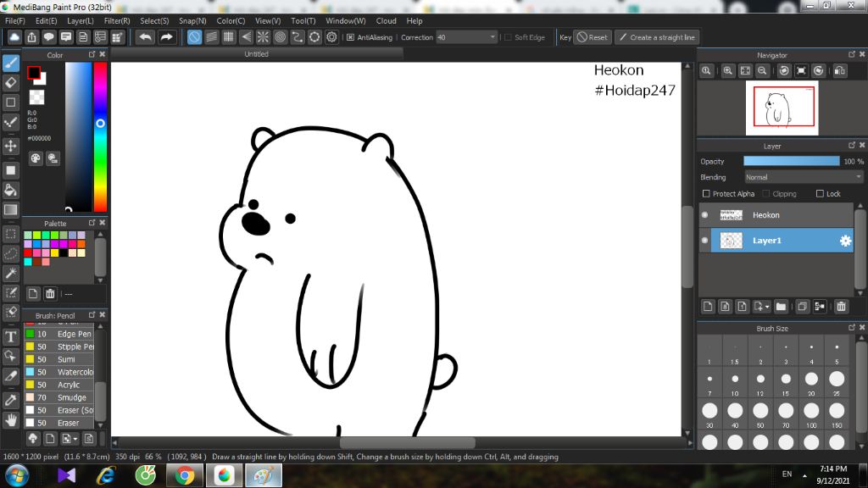Select the Bucket fill tool
The height and width of the screenshot is (488, 868).
click(x=10, y=190)
